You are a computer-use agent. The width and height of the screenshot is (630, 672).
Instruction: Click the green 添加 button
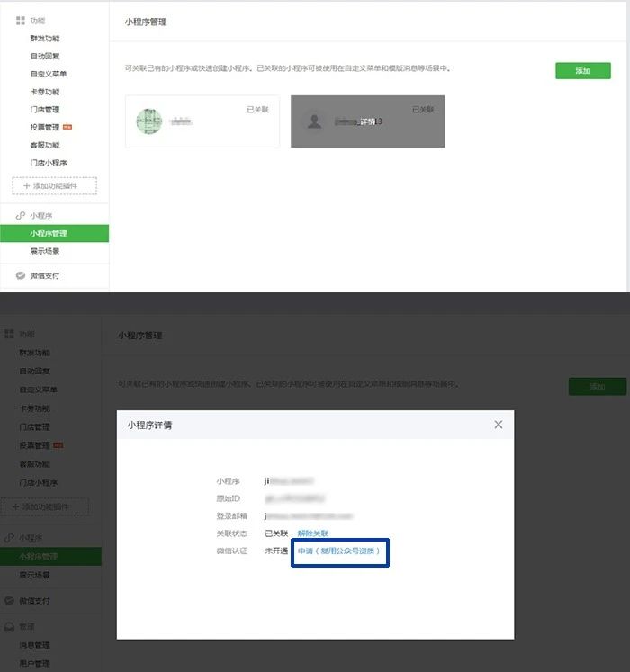[583, 71]
